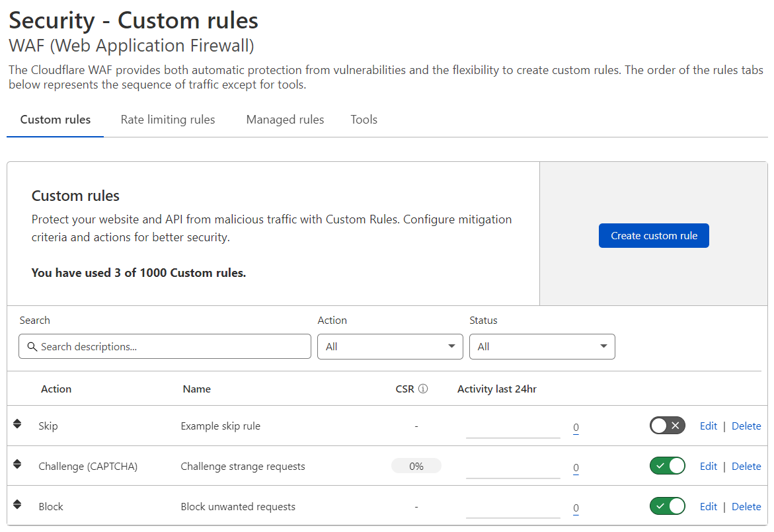Enable the Example skip rule toggle

click(x=667, y=426)
